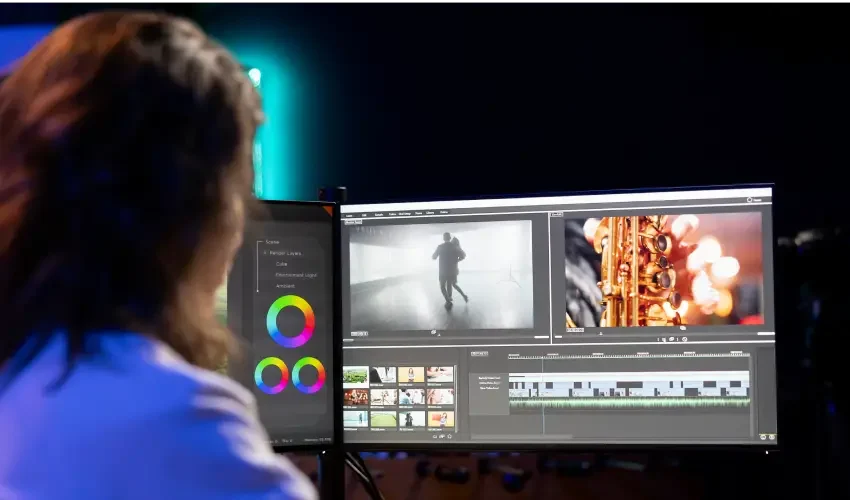
Task: Click the leftmost icon below the media bin
Action: pos(435,436)
